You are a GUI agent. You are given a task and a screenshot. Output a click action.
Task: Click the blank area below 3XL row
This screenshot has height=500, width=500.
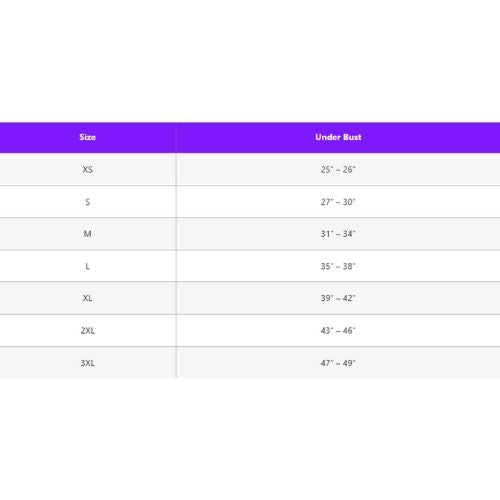point(250,439)
